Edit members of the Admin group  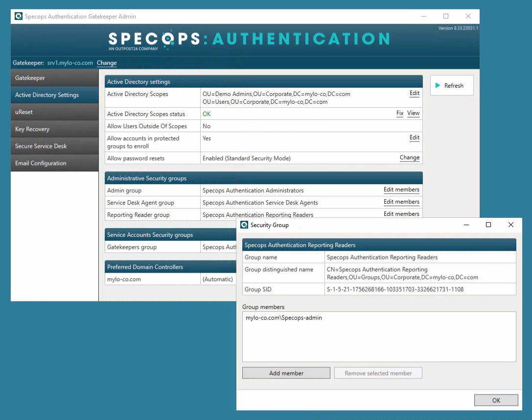pyautogui.click(x=401, y=190)
